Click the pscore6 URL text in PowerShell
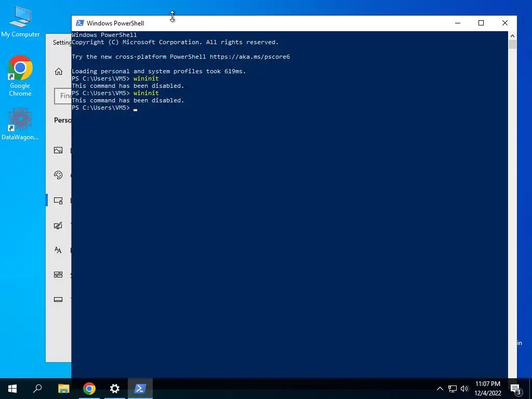The image size is (532, 399). click(250, 57)
